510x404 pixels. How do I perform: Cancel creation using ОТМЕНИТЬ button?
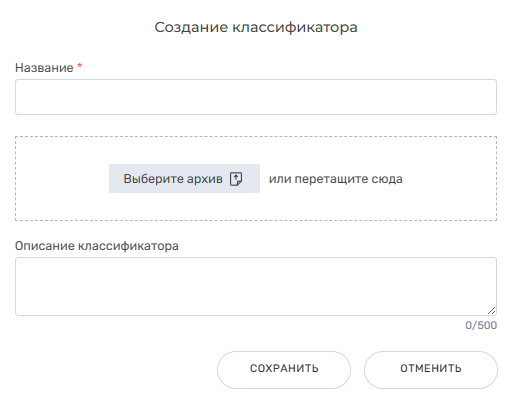(431, 369)
